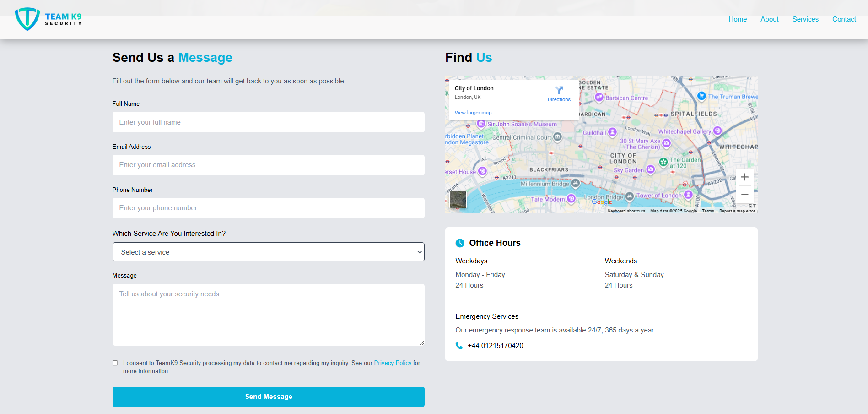This screenshot has width=868, height=414.
Task: Open the Select a service dropdown
Action: 268,252
